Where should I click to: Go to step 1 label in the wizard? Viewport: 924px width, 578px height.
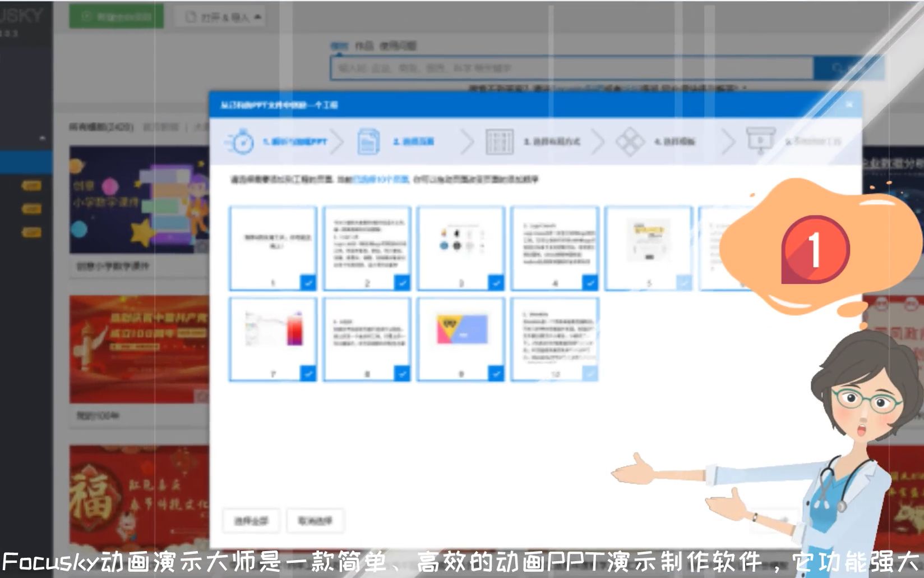click(x=295, y=142)
